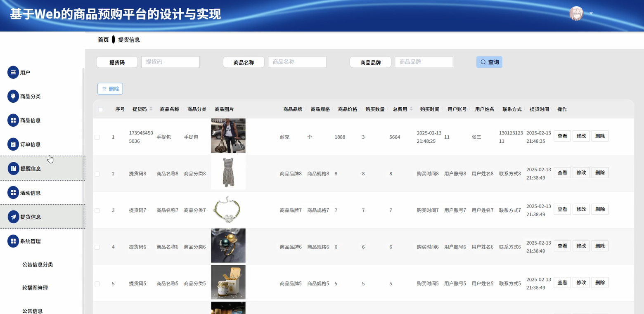644x314 pixels.
Task: Click the 查询 search button
Action: click(489, 62)
